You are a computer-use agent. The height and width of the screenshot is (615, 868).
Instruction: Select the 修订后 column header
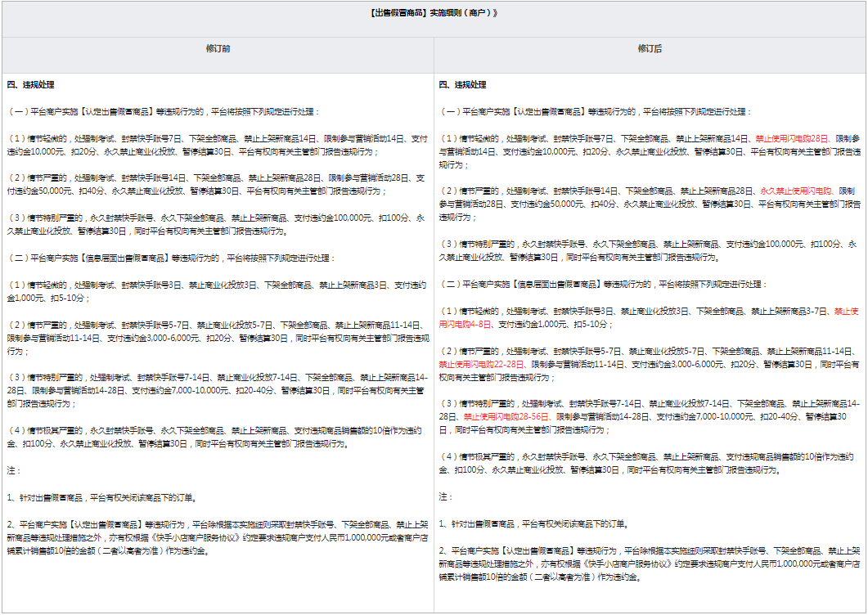pos(650,49)
